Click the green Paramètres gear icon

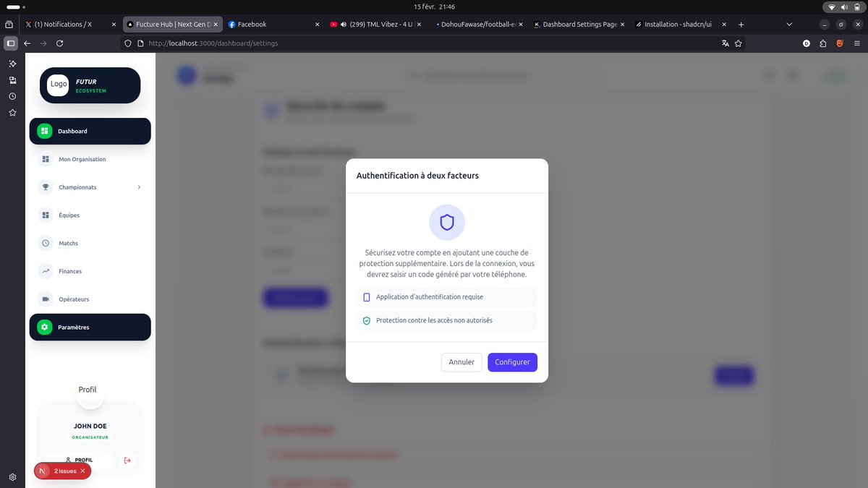tap(45, 327)
